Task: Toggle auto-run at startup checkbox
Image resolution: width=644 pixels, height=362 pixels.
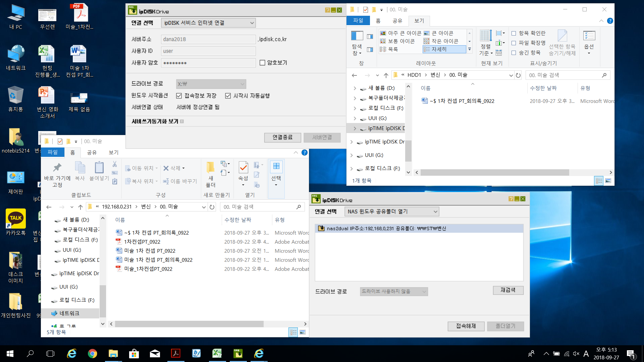Action: pyautogui.click(x=228, y=96)
